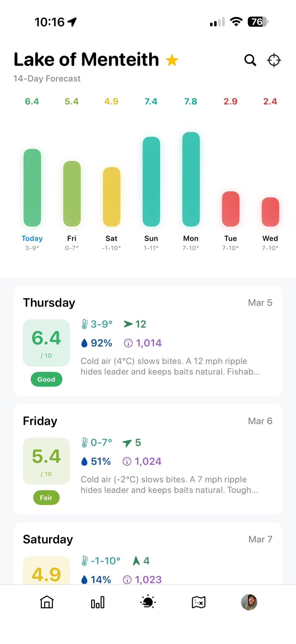The height and width of the screenshot is (644, 296).
Task: Tap the search magnifier icon
Action: 250,60
